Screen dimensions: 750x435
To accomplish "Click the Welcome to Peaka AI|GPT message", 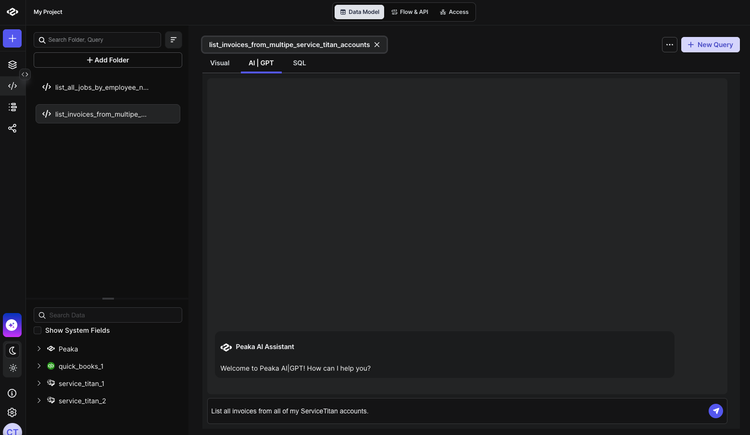I will pyautogui.click(x=295, y=368).
